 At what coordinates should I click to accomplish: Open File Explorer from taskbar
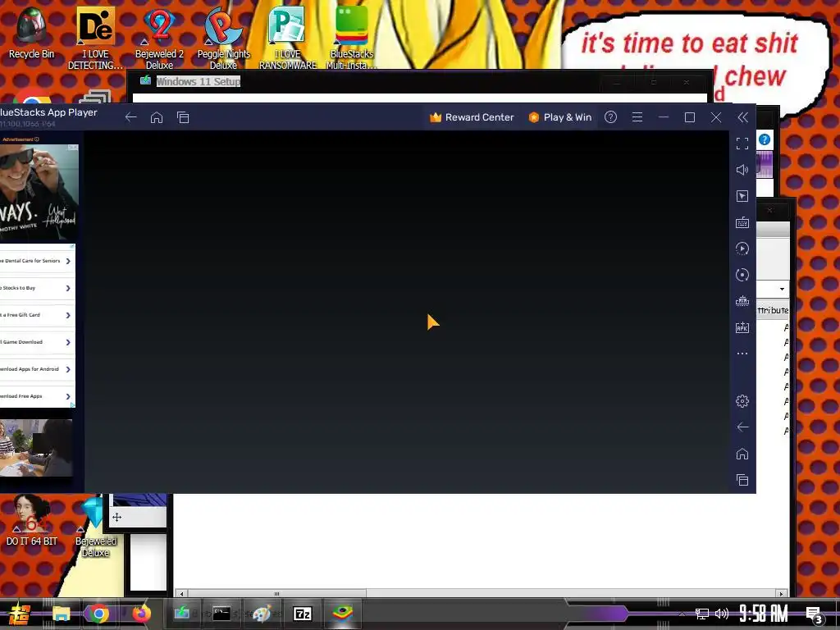[x=61, y=614]
